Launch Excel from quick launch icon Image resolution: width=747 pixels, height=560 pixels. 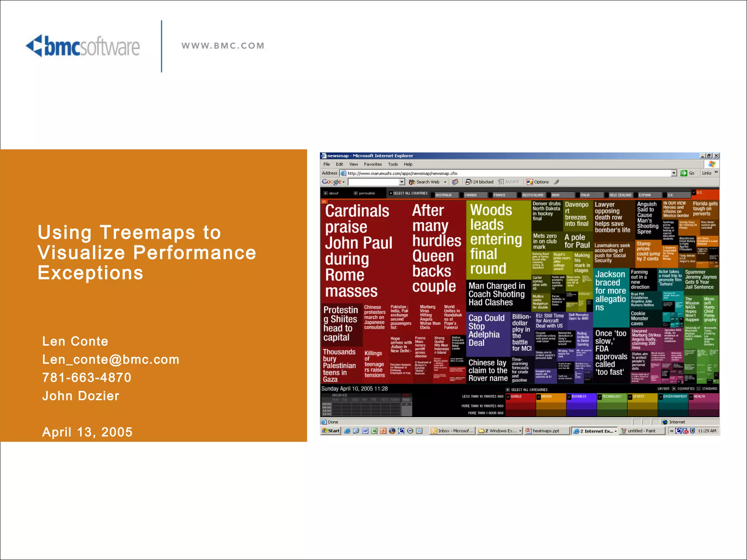pyautogui.click(x=374, y=431)
